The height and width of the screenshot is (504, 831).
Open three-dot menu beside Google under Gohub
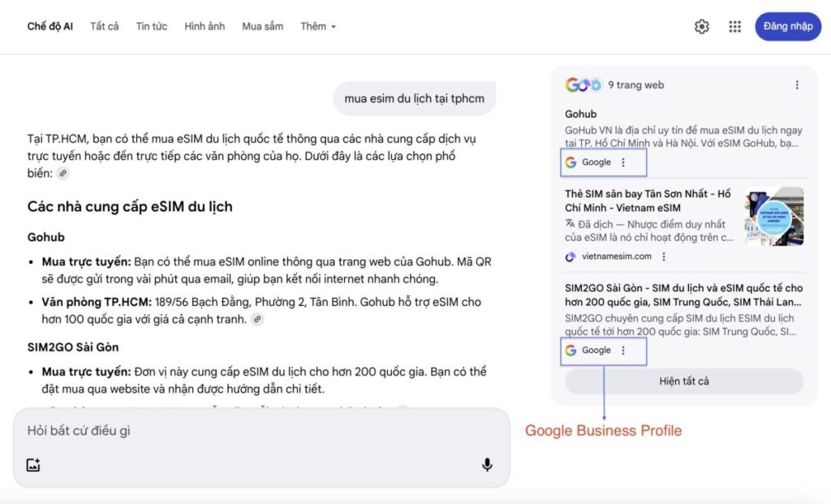[623, 162]
